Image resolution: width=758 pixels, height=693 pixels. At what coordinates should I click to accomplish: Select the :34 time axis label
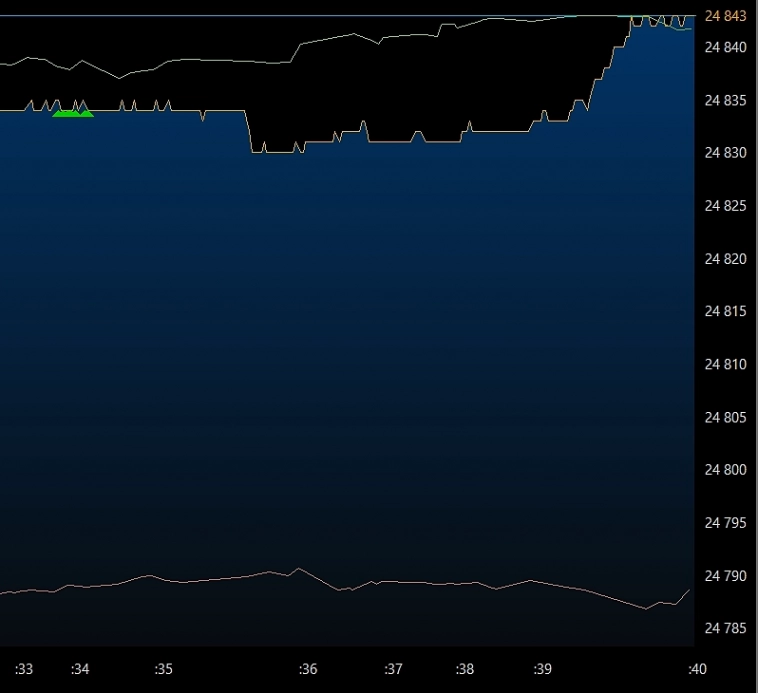[81, 668]
